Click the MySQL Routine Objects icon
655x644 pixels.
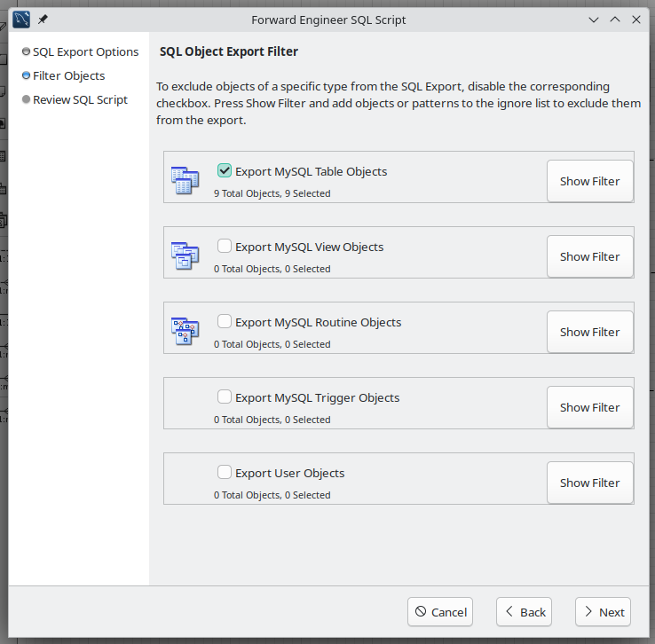185,331
